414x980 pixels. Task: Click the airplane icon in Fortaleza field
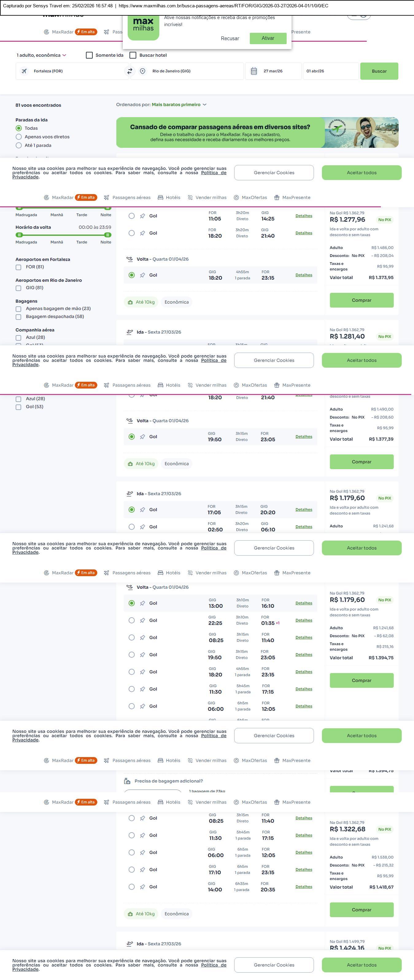pyautogui.click(x=24, y=71)
